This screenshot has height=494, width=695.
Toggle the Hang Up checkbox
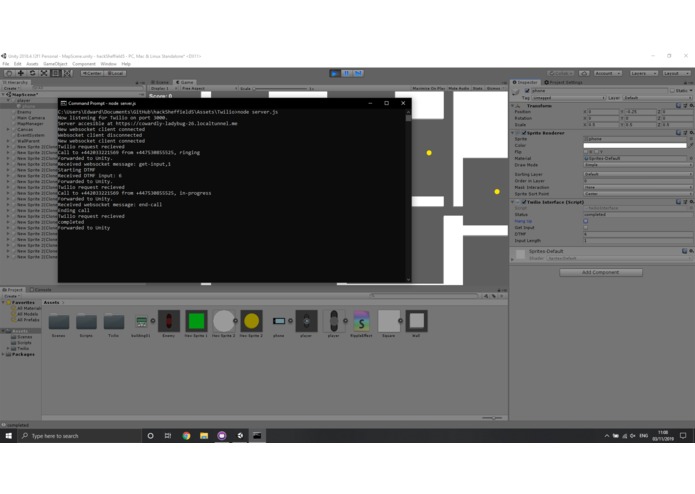[586, 221]
